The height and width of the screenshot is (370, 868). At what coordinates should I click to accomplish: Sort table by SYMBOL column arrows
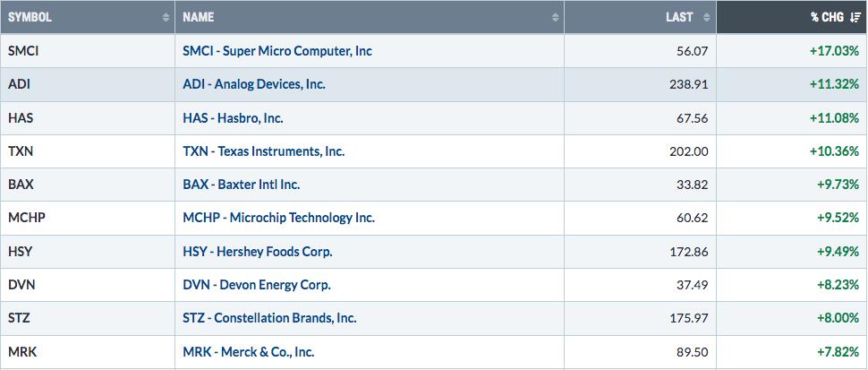(166, 17)
